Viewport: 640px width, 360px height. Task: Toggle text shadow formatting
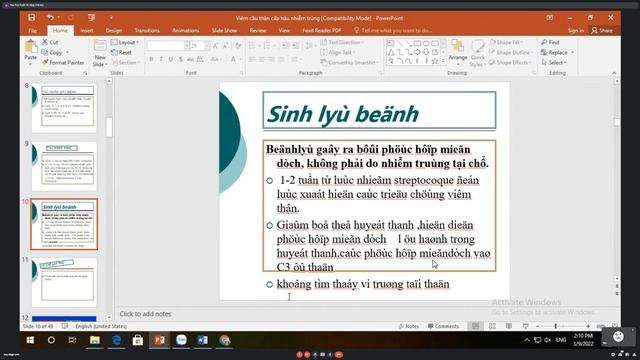click(181, 60)
